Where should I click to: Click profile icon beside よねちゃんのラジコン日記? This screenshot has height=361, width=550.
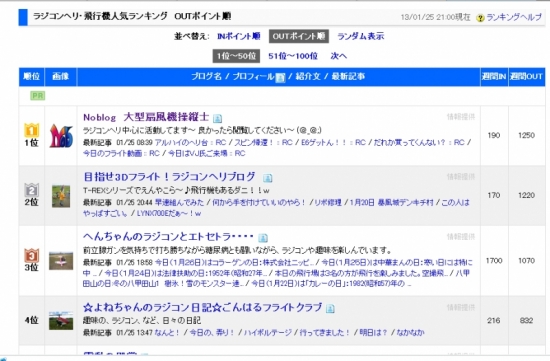point(330,308)
